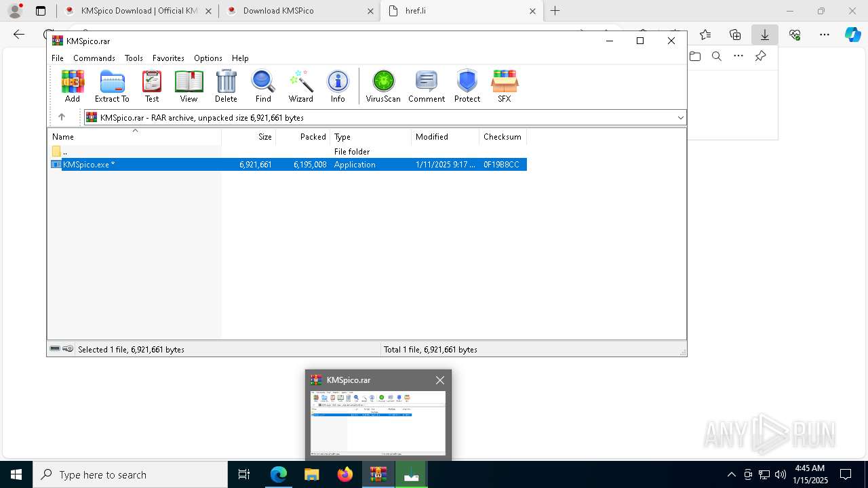The height and width of the screenshot is (488, 868).
Task: Open the File menu
Action: pos(58,58)
